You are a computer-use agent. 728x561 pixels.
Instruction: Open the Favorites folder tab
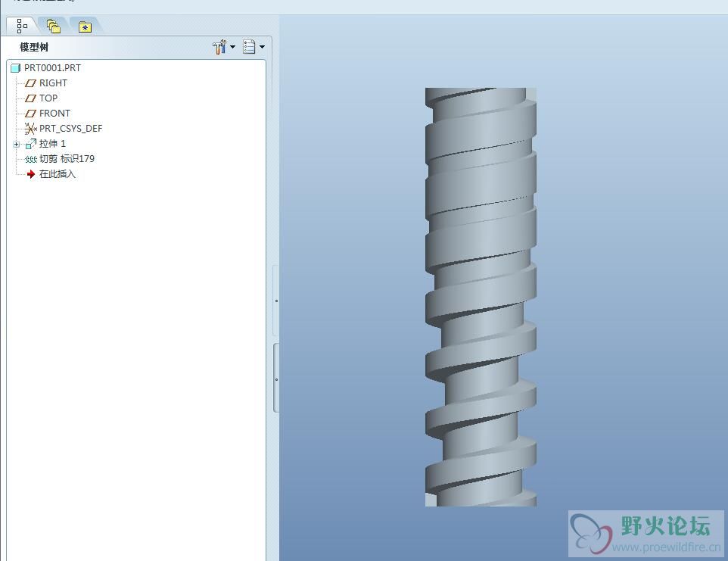(x=85, y=27)
